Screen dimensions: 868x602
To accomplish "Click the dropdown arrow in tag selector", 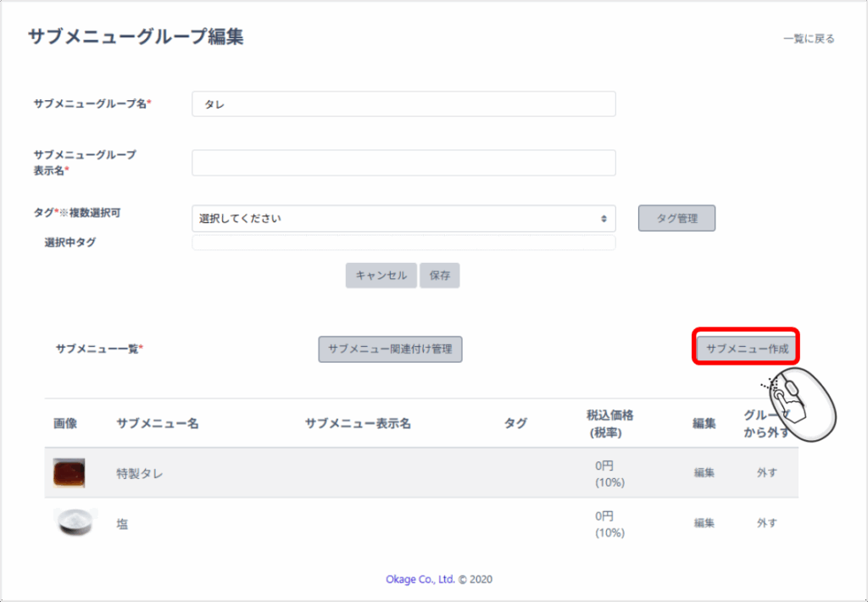I will (x=604, y=219).
